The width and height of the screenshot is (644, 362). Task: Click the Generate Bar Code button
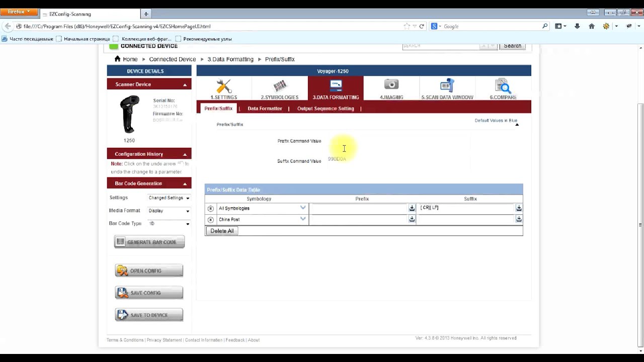point(149,242)
